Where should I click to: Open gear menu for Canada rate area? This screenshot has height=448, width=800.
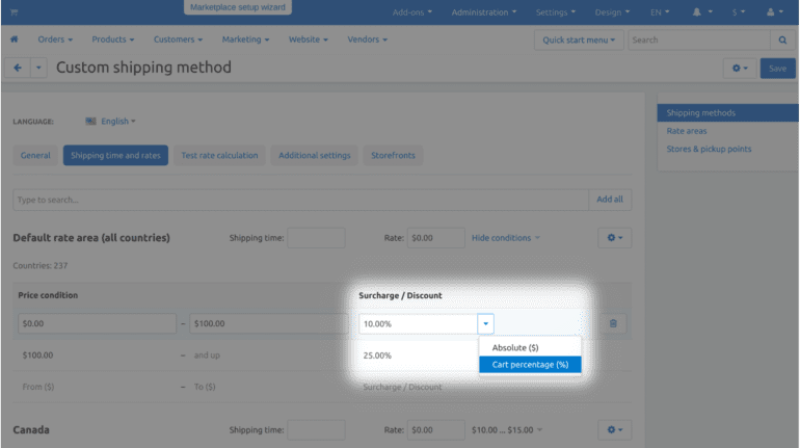[x=614, y=430]
